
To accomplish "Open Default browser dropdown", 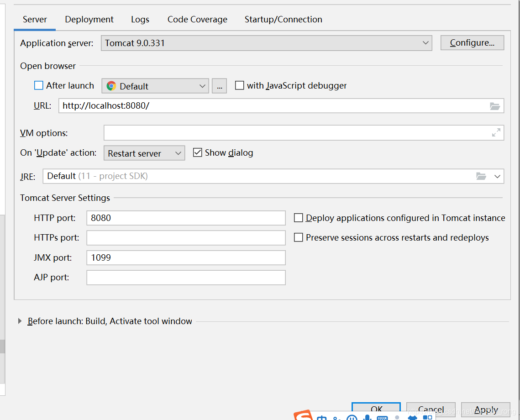I will pos(155,86).
